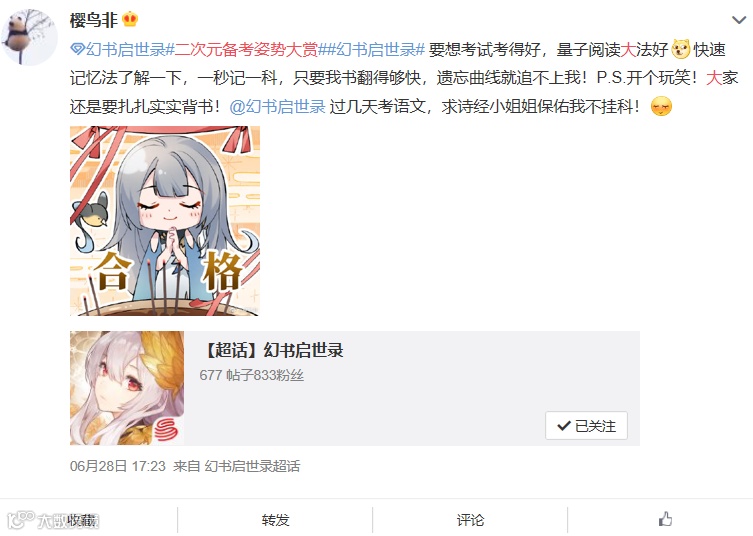Open the 收藏 favorites tab
The height and width of the screenshot is (536, 753).
point(83,520)
